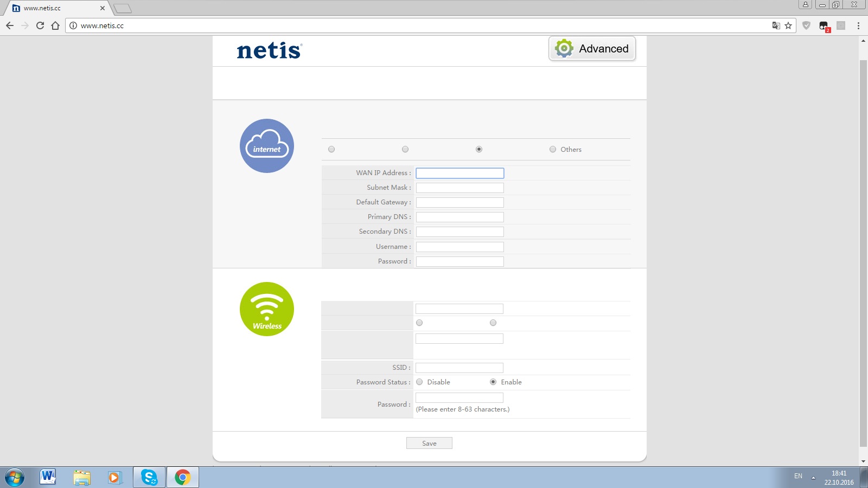The width and height of the screenshot is (868, 488).
Task: Click the selected radio left of Others
Action: click(x=479, y=149)
